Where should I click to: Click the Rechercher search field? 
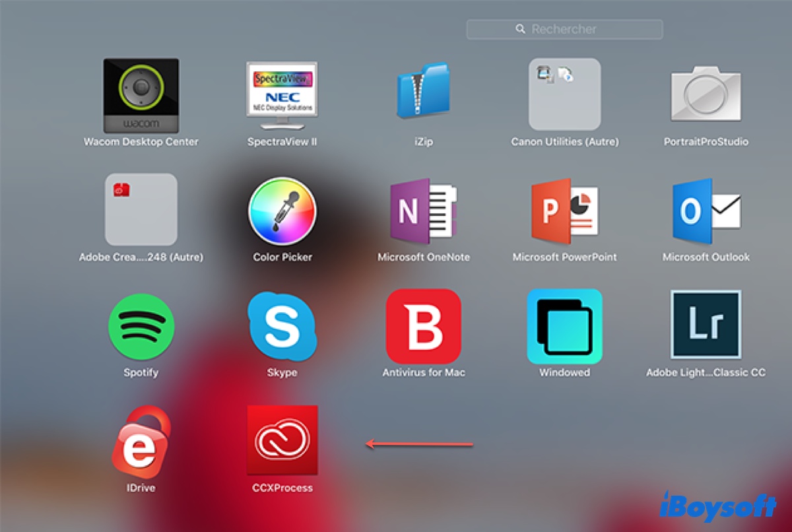564,29
